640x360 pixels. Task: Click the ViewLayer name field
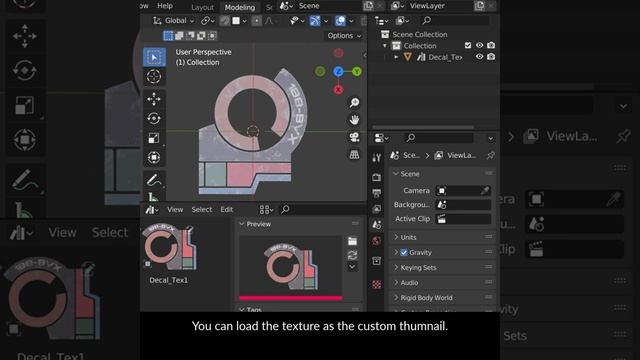[440, 6]
